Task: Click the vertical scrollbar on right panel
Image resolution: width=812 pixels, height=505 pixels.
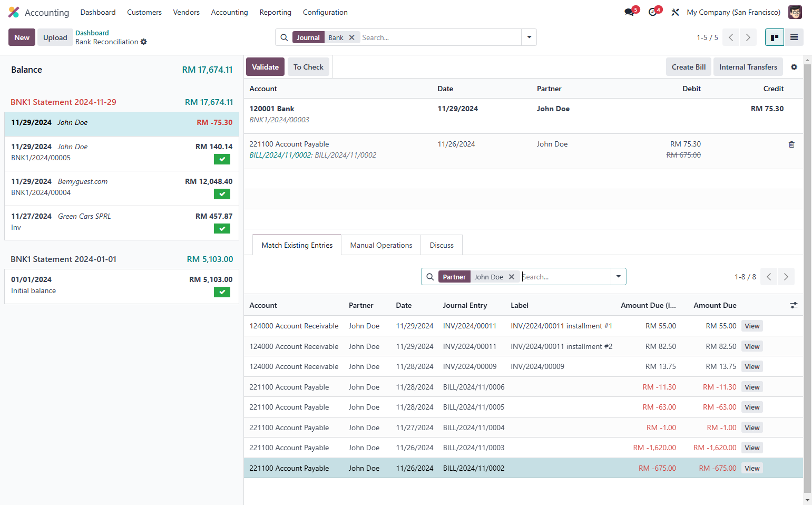Action: click(807, 279)
